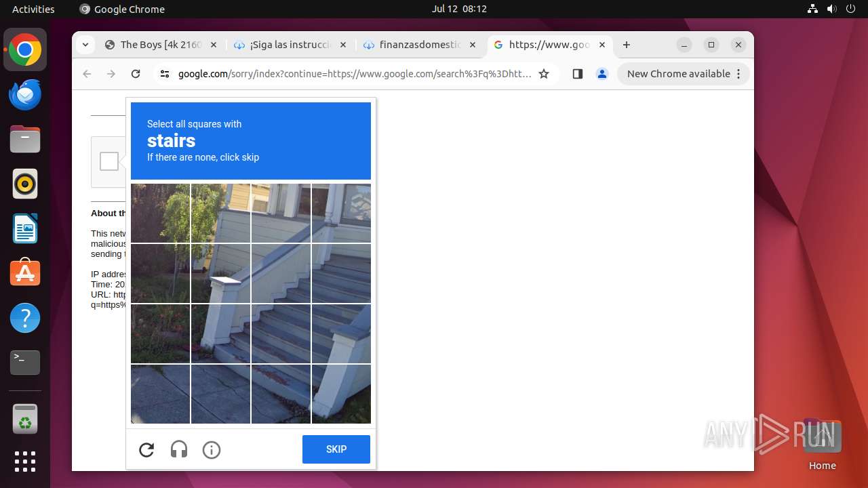Image resolution: width=868 pixels, height=488 pixels.
Task: Open Rhythmbox music player from the dock
Action: [25, 184]
